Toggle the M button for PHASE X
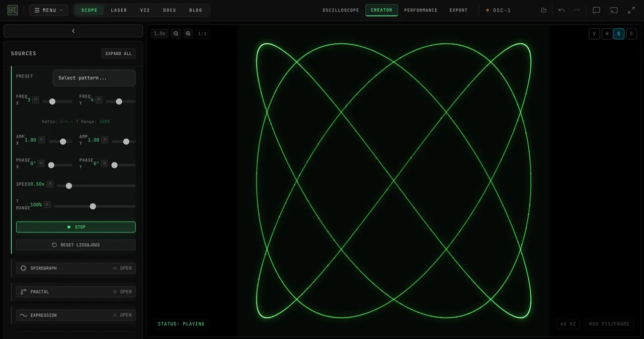 coord(41,163)
